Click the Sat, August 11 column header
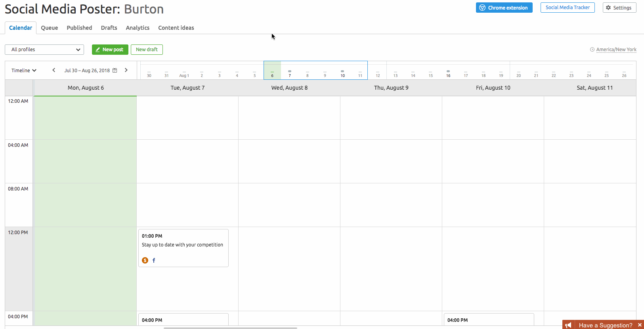 point(594,88)
